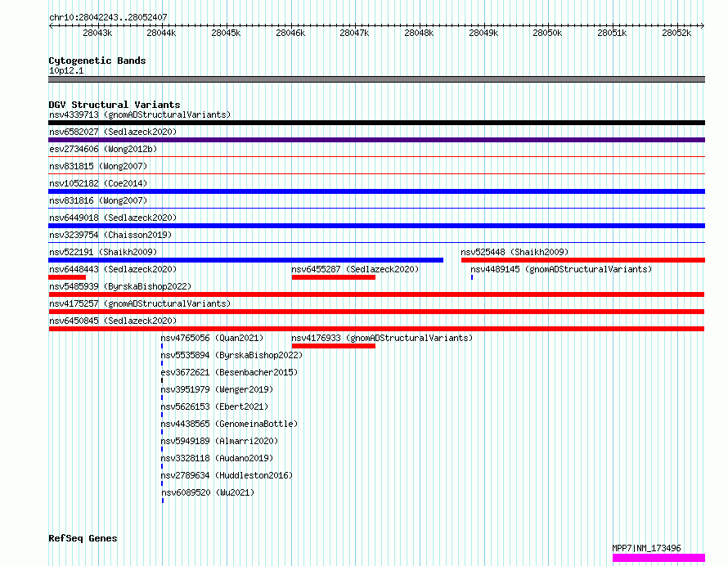This screenshot has width=728, height=566.
Task: Click variant esv3672621 (Besenbacher2015)
Action: 229,372
